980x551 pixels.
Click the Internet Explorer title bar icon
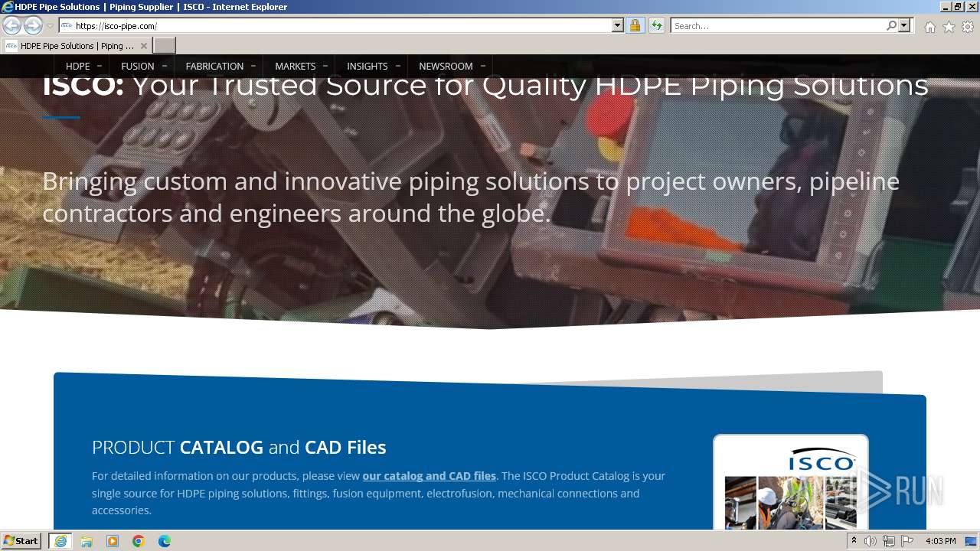8,7
